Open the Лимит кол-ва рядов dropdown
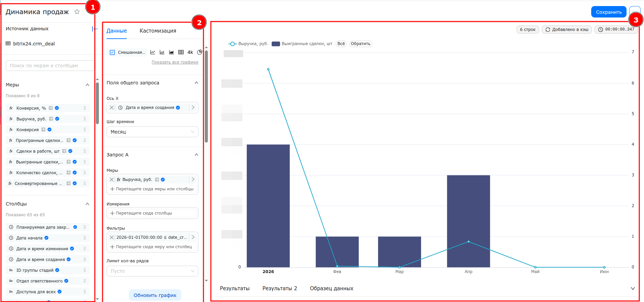The width and height of the screenshot is (644, 302). coord(152,271)
